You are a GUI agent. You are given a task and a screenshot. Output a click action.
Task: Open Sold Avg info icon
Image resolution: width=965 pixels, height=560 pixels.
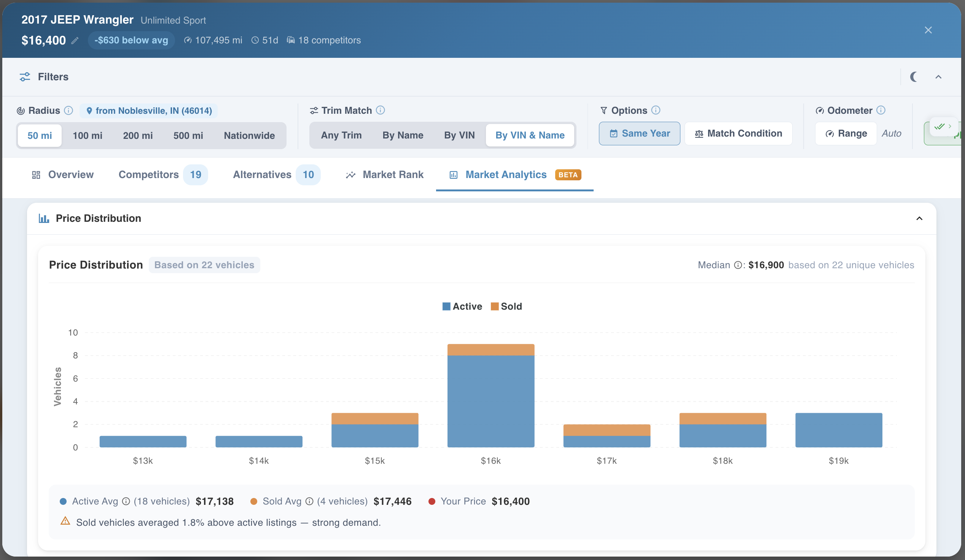point(309,501)
